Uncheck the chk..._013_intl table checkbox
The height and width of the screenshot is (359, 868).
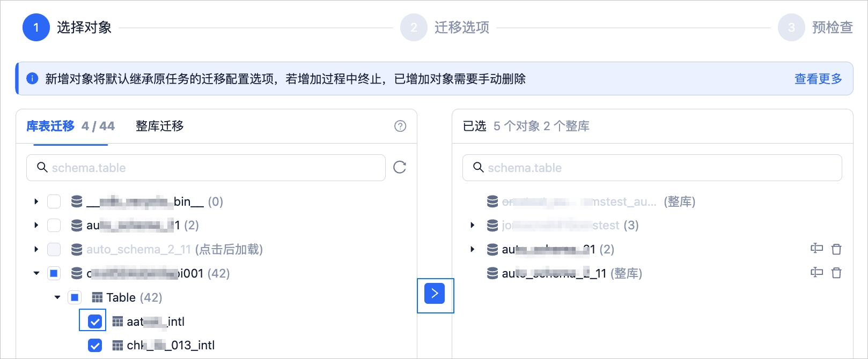(95, 346)
